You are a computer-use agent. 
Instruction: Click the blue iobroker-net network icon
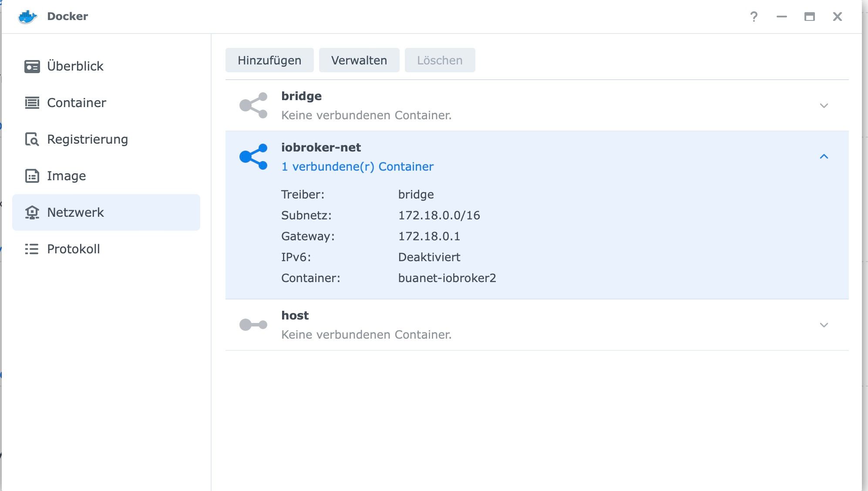click(x=253, y=157)
